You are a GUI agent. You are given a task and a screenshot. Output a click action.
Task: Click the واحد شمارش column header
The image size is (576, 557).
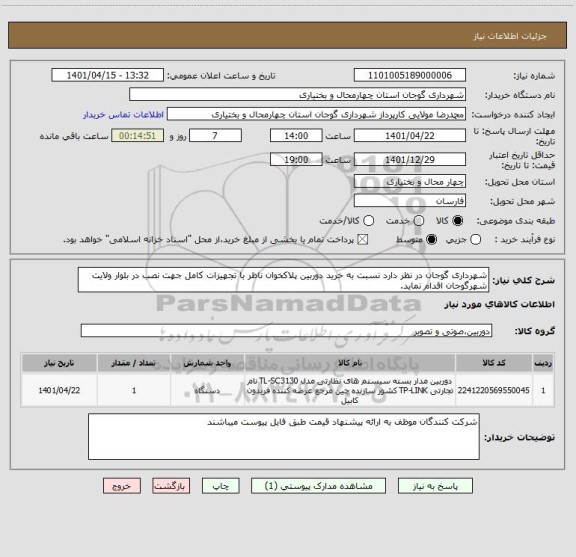207,363
